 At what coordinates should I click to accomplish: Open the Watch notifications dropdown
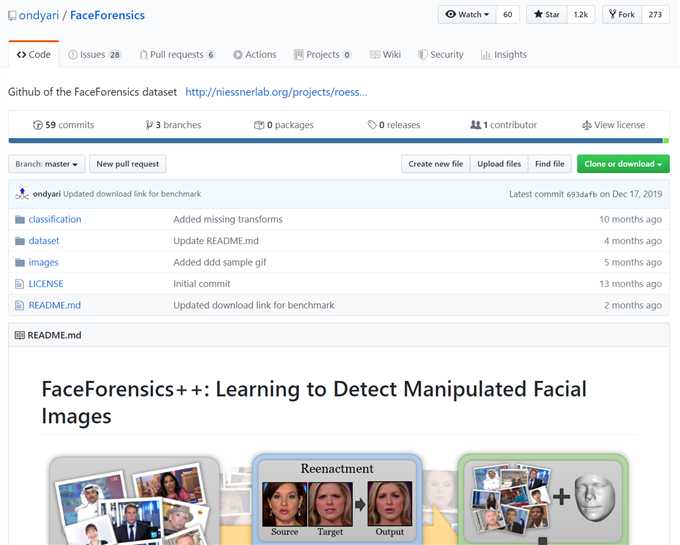click(467, 14)
